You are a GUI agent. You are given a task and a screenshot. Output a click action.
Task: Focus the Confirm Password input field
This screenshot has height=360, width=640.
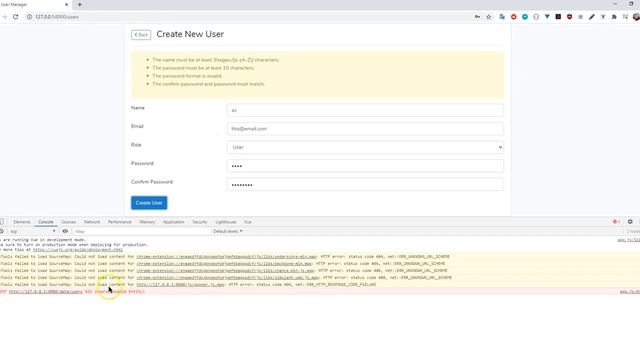(365, 184)
